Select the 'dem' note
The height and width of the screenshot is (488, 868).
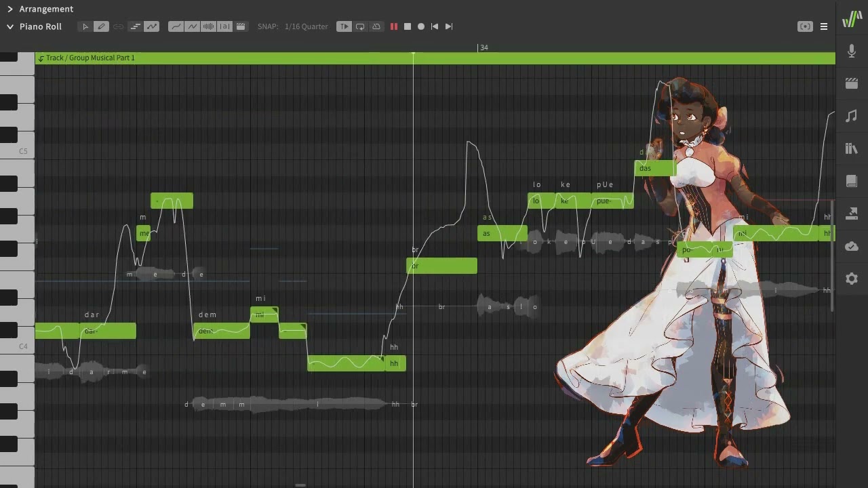click(x=222, y=331)
